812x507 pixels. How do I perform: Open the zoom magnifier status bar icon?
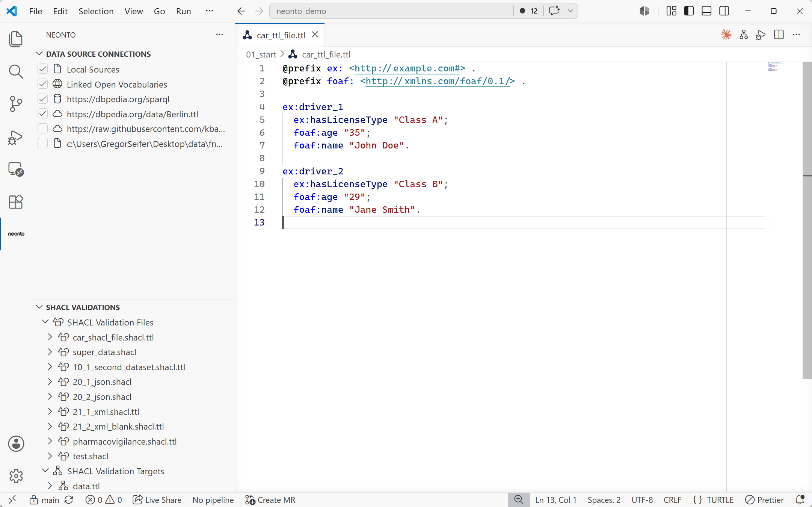[519, 499]
